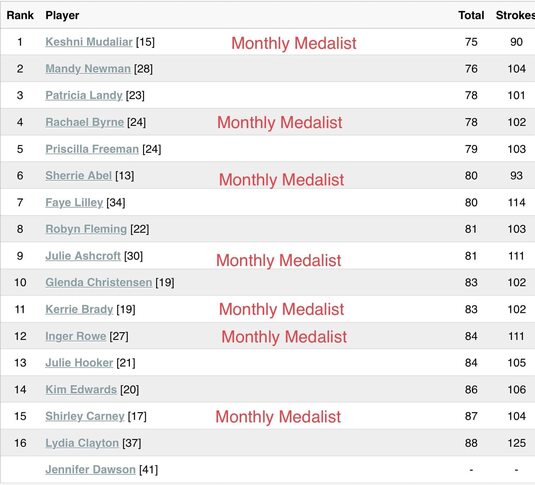
Task: Open Julie Ashcroft's player link
Action: point(83,256)
